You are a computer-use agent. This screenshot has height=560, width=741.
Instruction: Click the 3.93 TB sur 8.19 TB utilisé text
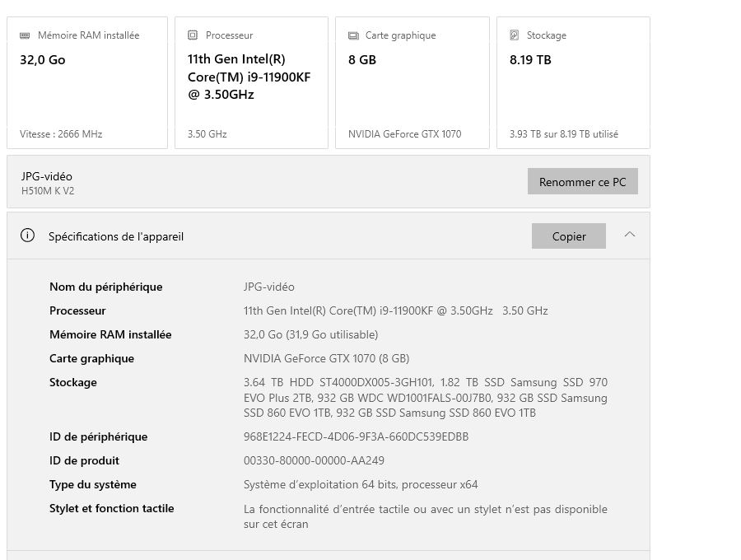tap(563, 134)
